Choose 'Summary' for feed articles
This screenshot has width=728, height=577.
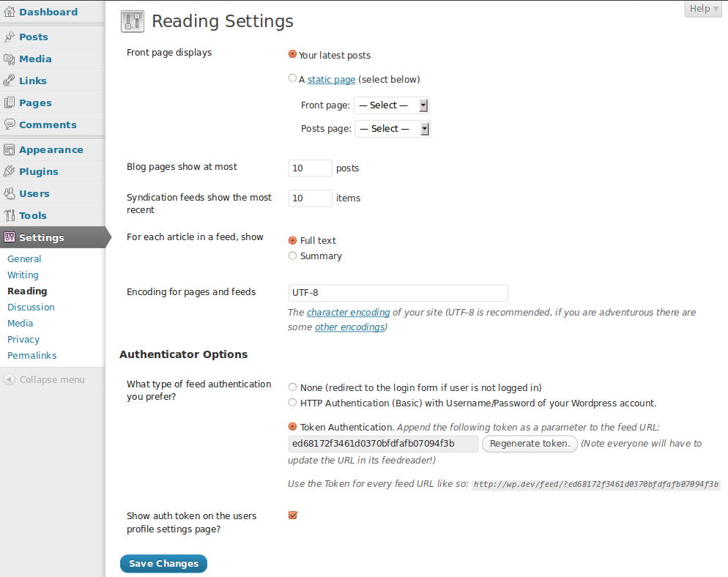pyautogui.click(x=292, y=256)
